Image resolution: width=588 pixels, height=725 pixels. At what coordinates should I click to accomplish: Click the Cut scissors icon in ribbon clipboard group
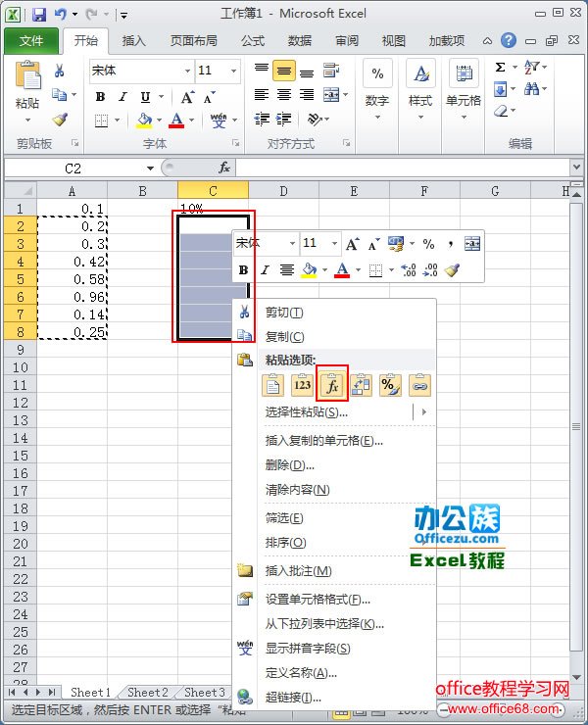(59, 71)
